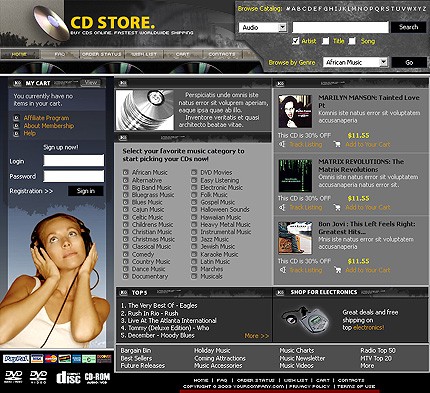Image resolution: width=430 pixels, height=393 pixels.
Task: Open footer Terms of Use link
Action: (356, 386)
